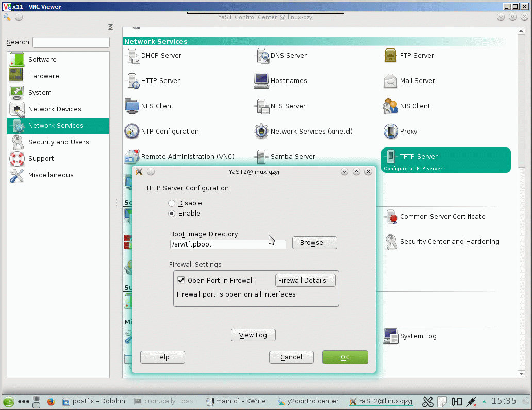This screenshot has height=410, width=532.
Task: Open the NIS Client module icon
Action: 390,106
